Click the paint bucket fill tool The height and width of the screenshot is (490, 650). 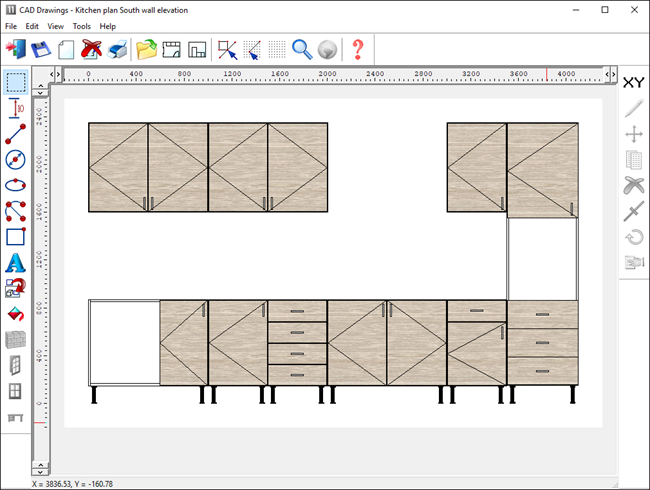(x=16, y=314)
